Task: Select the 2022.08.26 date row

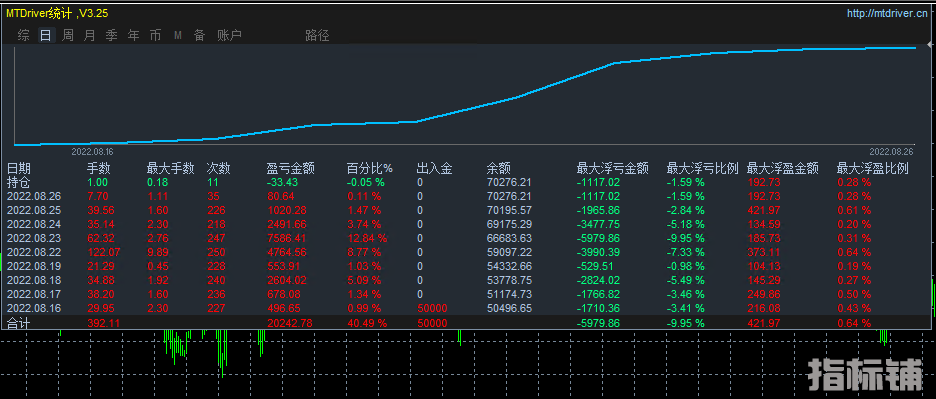Action: (x=33, y=196)
